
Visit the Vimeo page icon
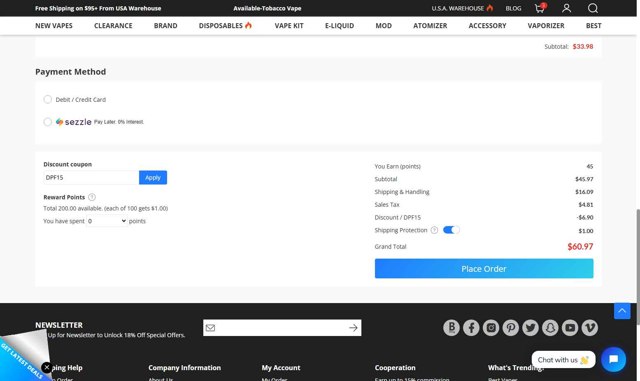589,328
